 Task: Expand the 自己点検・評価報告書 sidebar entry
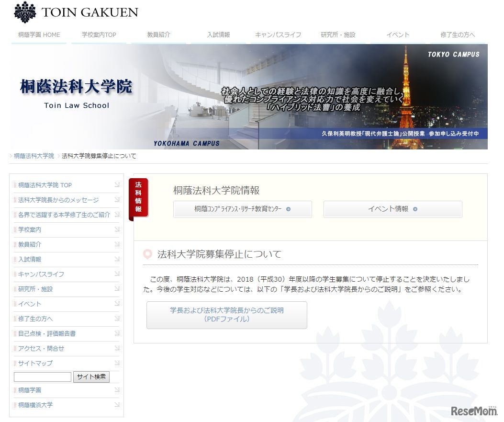[46, 333]
